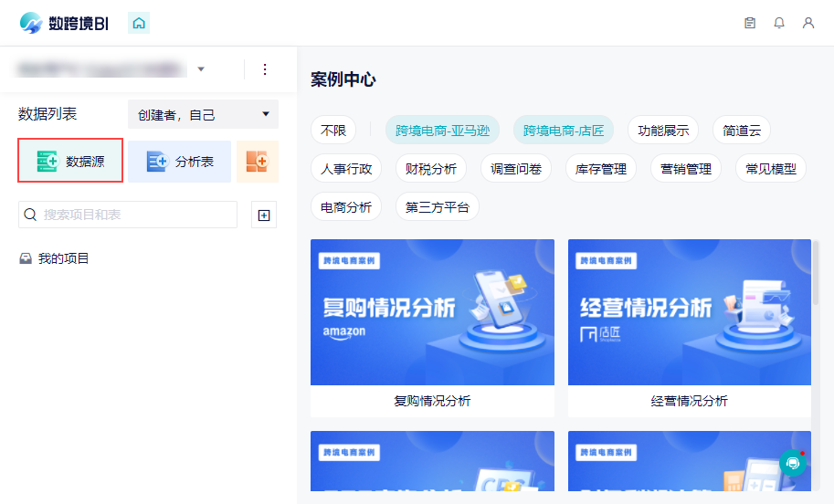Expand the blurred workspace name dropdown
The image size is (834, 504).
click(201, 69)
